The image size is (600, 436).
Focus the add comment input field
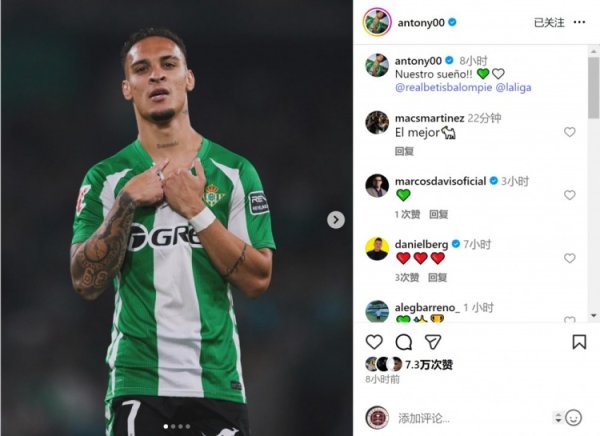[473, 418]
